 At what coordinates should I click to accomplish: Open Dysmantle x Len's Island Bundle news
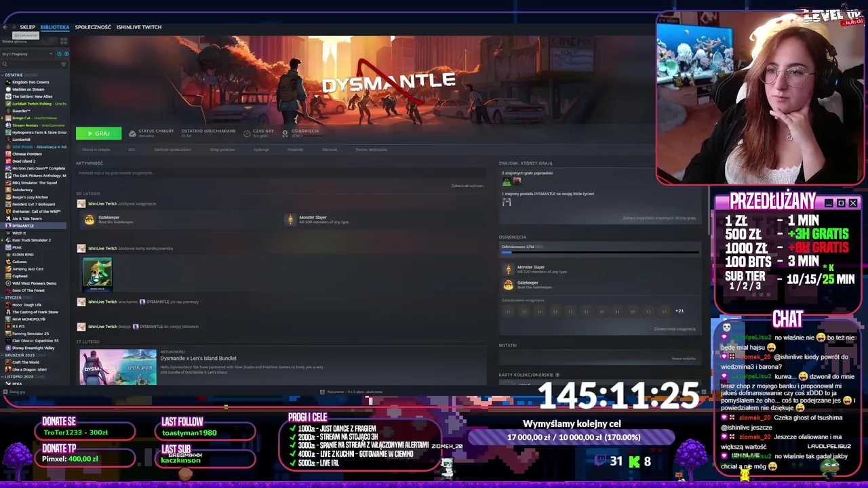(198, 358)
